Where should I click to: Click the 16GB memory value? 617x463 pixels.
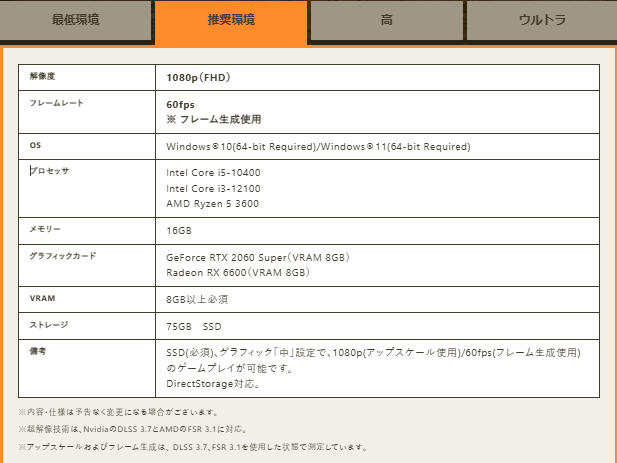click(x=179, y=230)
